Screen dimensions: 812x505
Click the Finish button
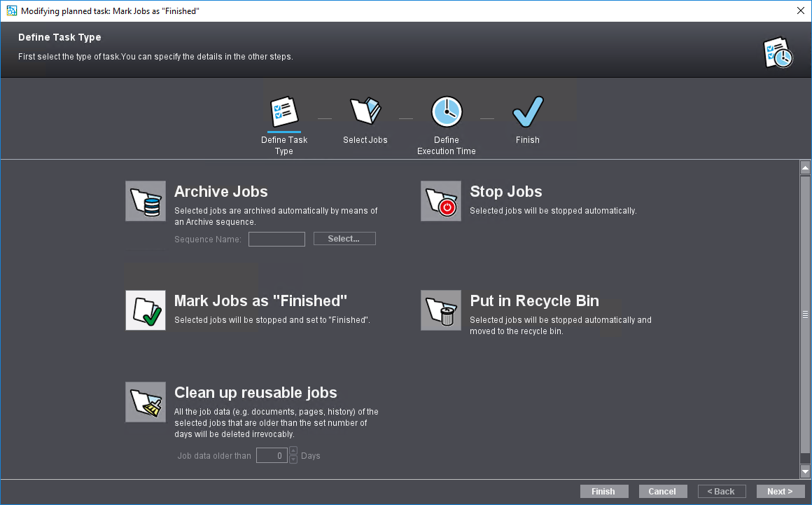pos(603,492)
